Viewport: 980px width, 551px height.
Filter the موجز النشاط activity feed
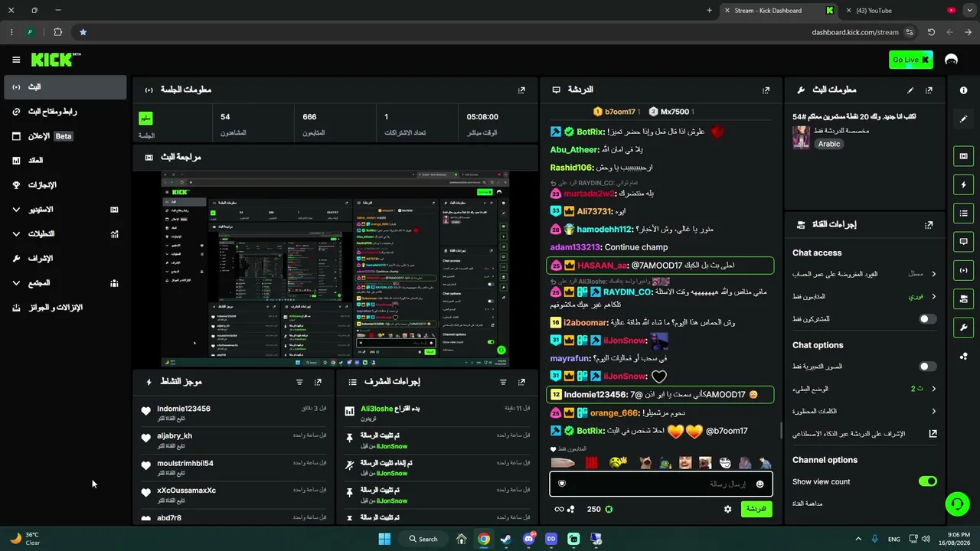tap(299, 382)
